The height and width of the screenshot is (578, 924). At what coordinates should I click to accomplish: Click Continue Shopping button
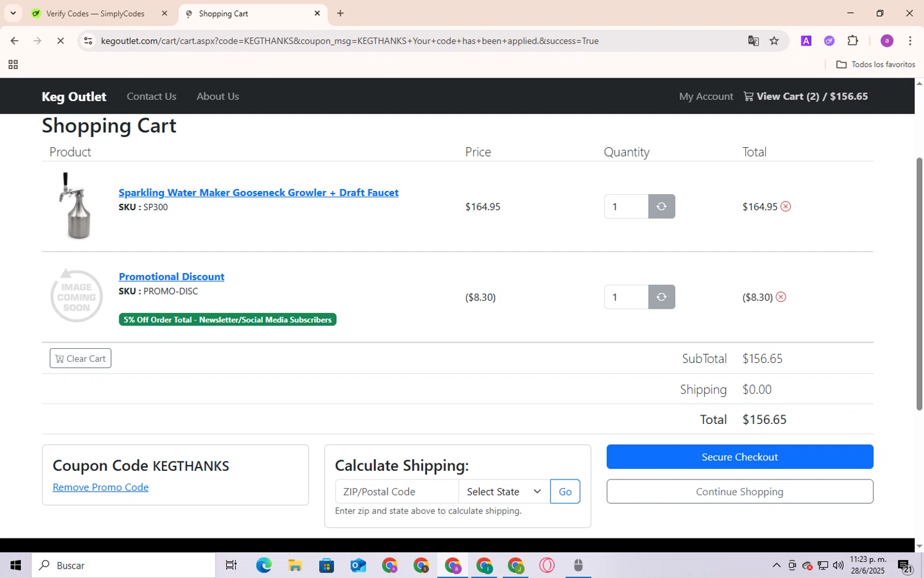click(740, 492)
